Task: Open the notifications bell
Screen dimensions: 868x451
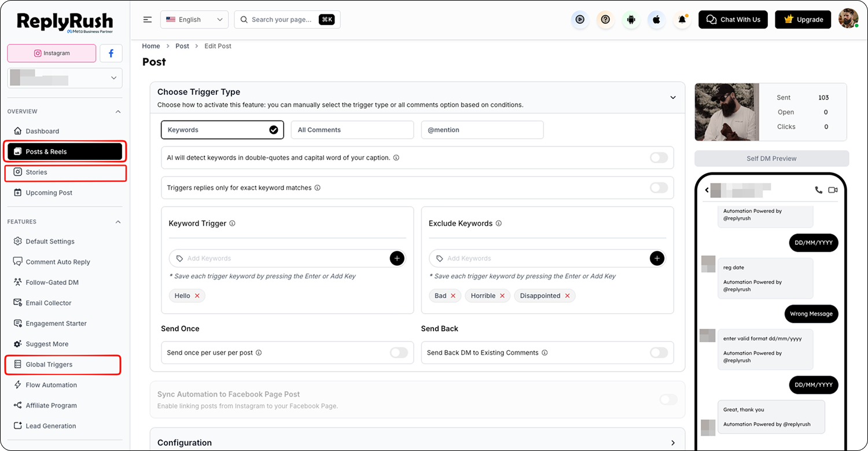Action: [682, 20]
